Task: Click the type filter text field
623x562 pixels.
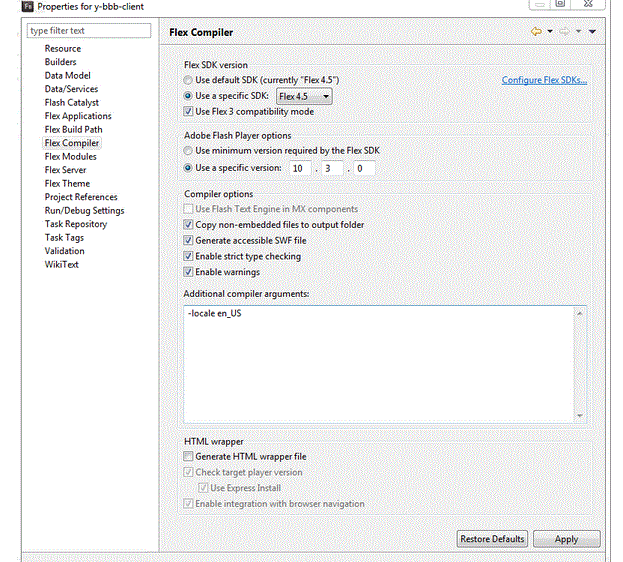Action: [89, 31]
